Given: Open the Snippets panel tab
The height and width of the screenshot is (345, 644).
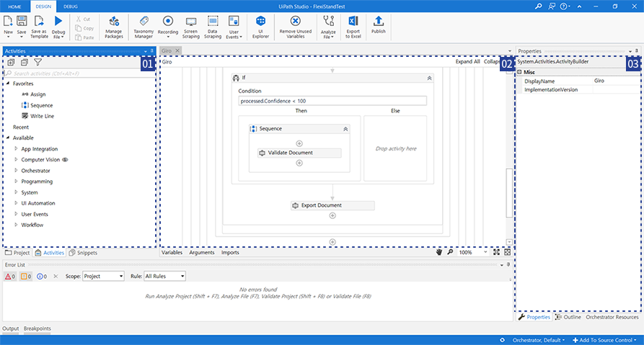Looking at the screenshot, I should pyautogui.click(x=83, y=253).
